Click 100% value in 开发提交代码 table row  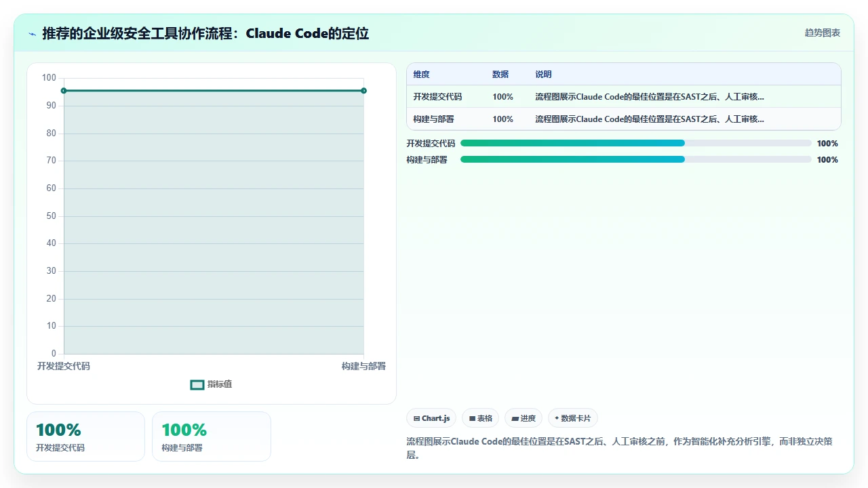point(502,97)
